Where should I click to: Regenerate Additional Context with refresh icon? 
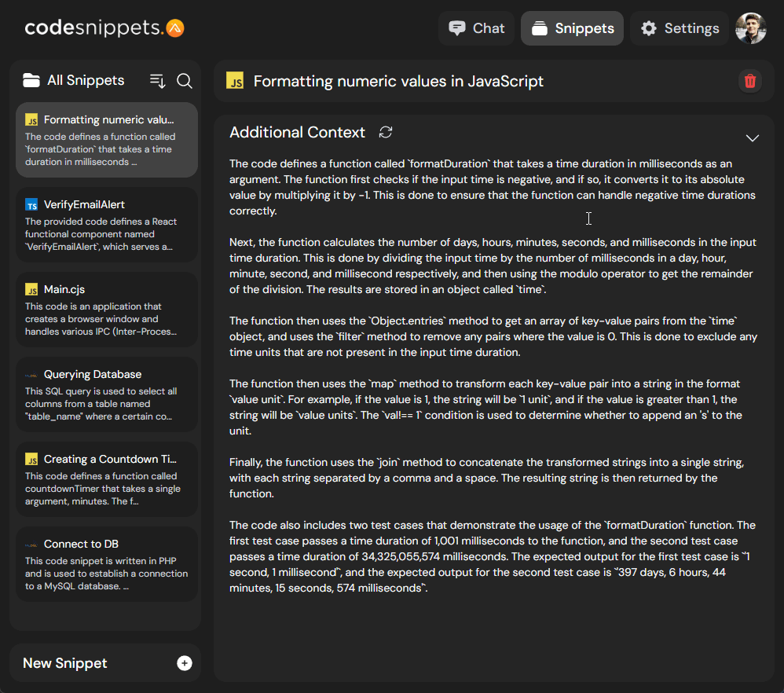pos(386,133)
